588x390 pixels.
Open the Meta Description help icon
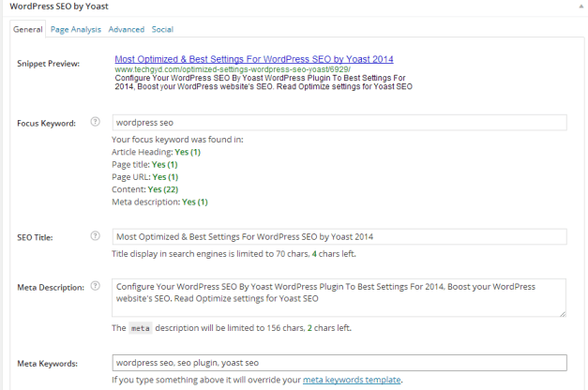(x=96, y=286)
